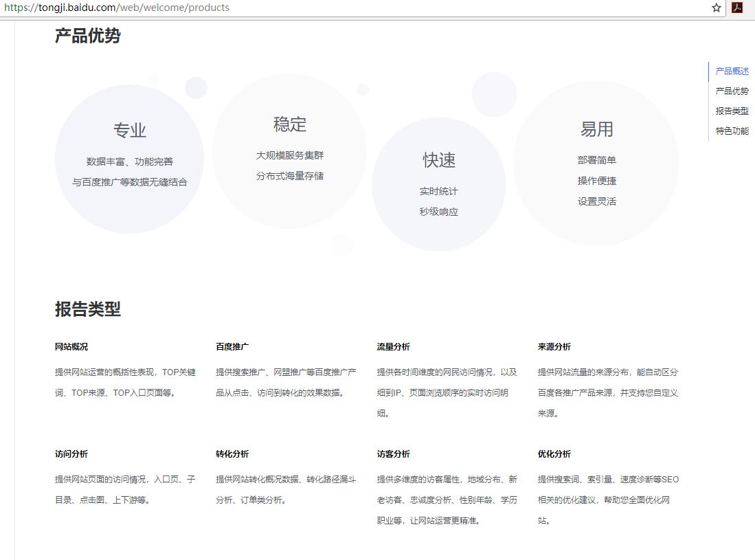The width and height of the screenshot is (755, 560).
Task: Click the 稳定 advantage circle title
Action: [x=290, y=124]
